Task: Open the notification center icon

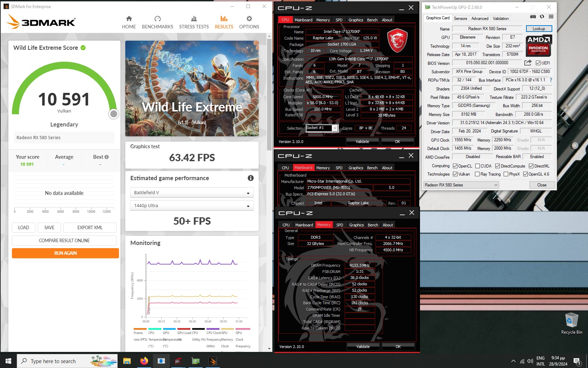Action: click(577, 361)
